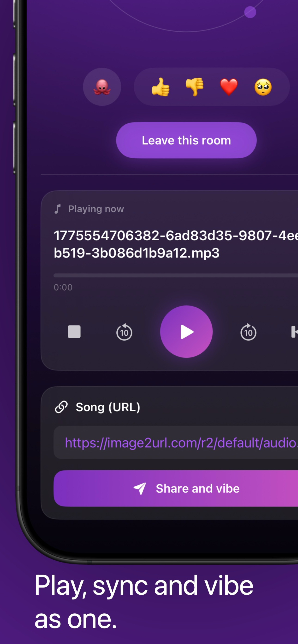The width and height of the screenshot is (298, 644).
Task: Click the Playing now label
Action: coord(96,209)
